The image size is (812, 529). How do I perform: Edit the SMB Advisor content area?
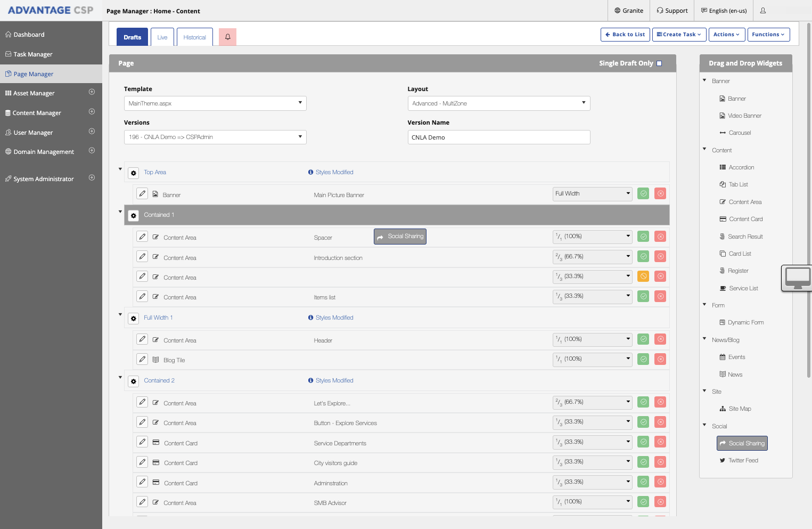[x=142, y=502]
